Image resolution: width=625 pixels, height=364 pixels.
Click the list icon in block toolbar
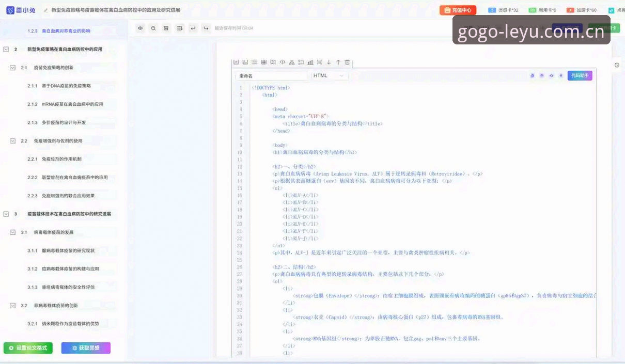pos(254,62)
